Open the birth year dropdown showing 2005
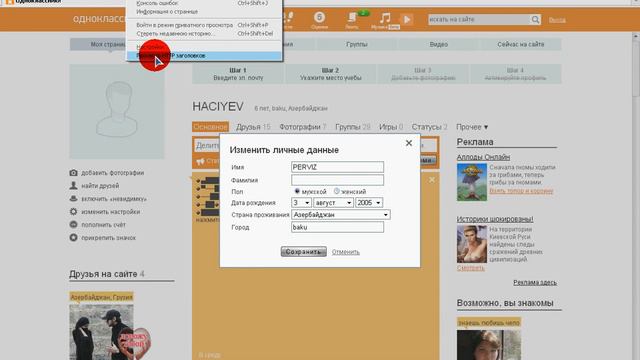 [x=369, y=202]
